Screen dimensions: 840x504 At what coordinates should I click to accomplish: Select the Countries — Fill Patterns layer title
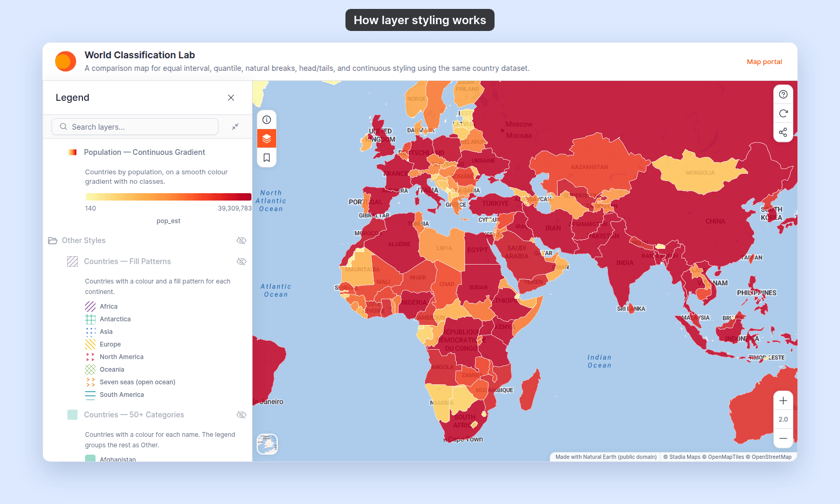point(128,261)
